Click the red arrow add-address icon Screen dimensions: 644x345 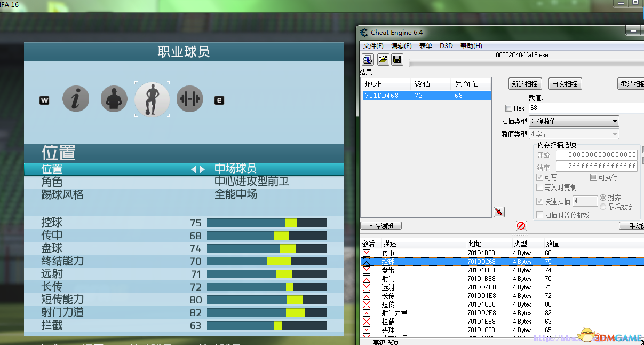pyautogui.click(x=499, y=212)
